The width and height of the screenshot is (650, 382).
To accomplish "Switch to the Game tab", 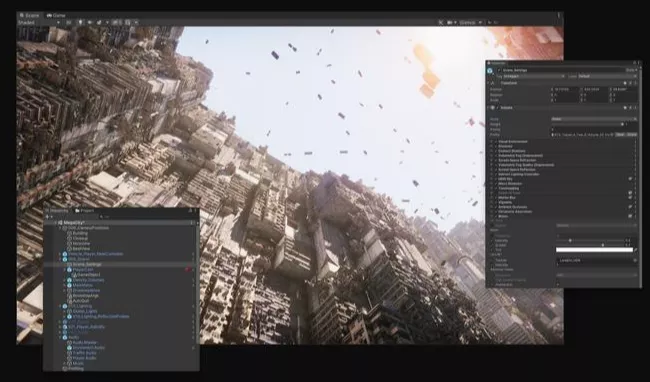I will (x=56, y=15).
